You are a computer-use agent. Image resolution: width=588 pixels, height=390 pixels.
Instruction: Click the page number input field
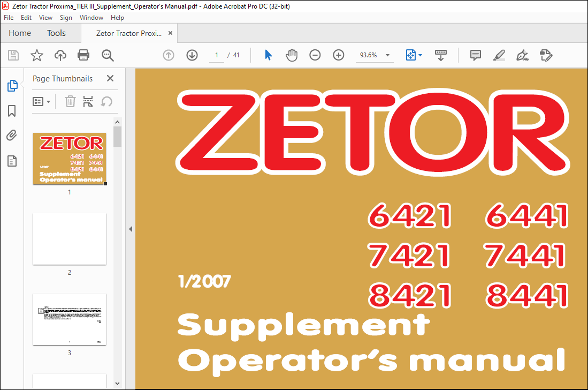216,55
